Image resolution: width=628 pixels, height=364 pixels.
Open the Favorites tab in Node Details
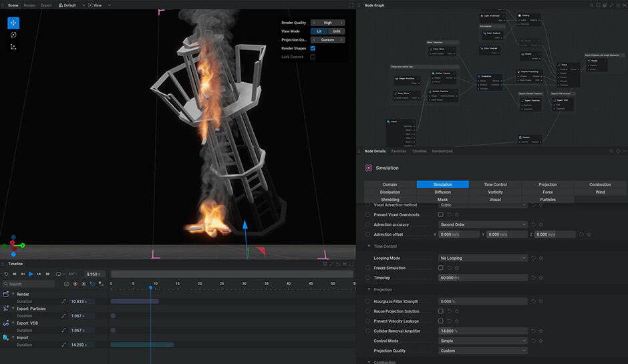(x=398, y=151)
